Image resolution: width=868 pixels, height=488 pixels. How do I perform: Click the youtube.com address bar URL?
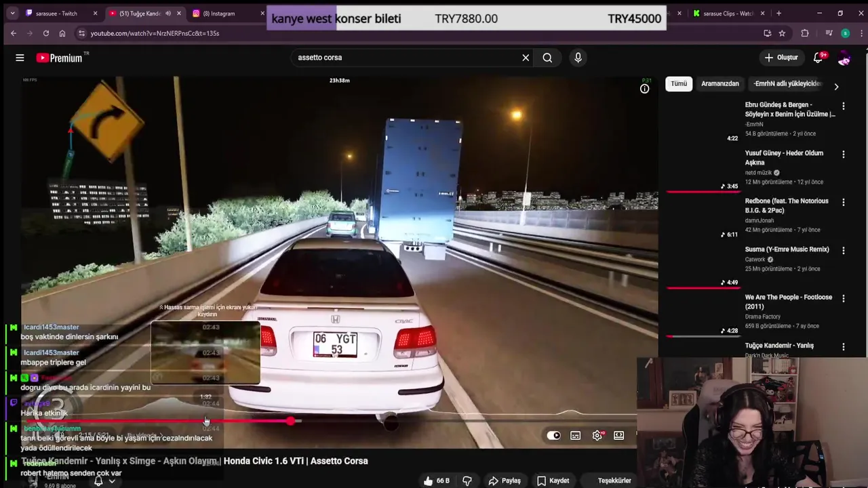click(155, 33)
